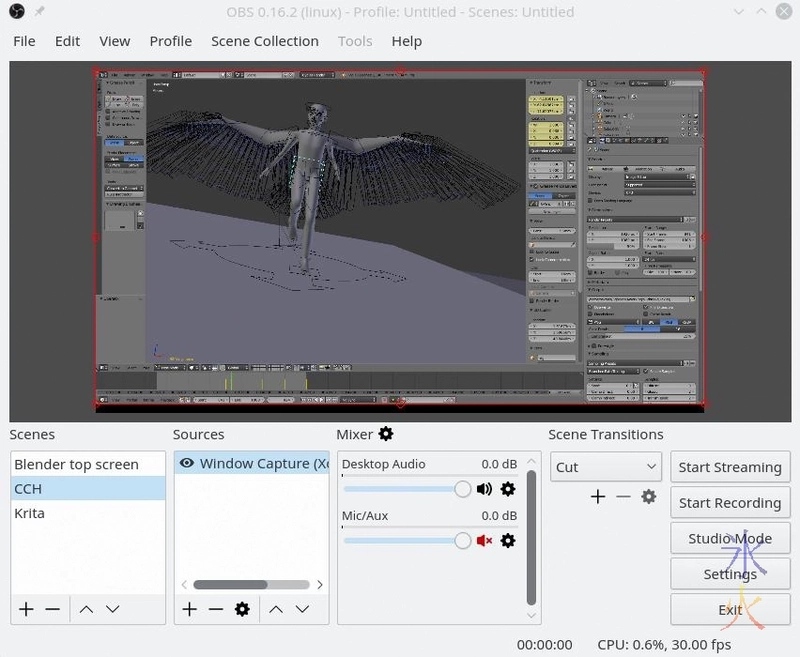The image size is (800, 657).
Task: Open the Cut transition dropdown
Action: pyautogui.click(x=606, y=467)
